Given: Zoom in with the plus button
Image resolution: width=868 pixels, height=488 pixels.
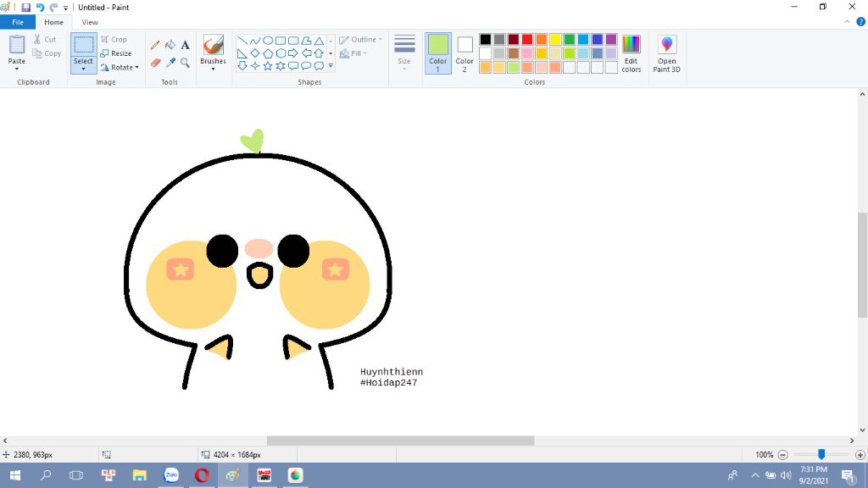Looking at the screenshot, I should [x=860, y=455].
